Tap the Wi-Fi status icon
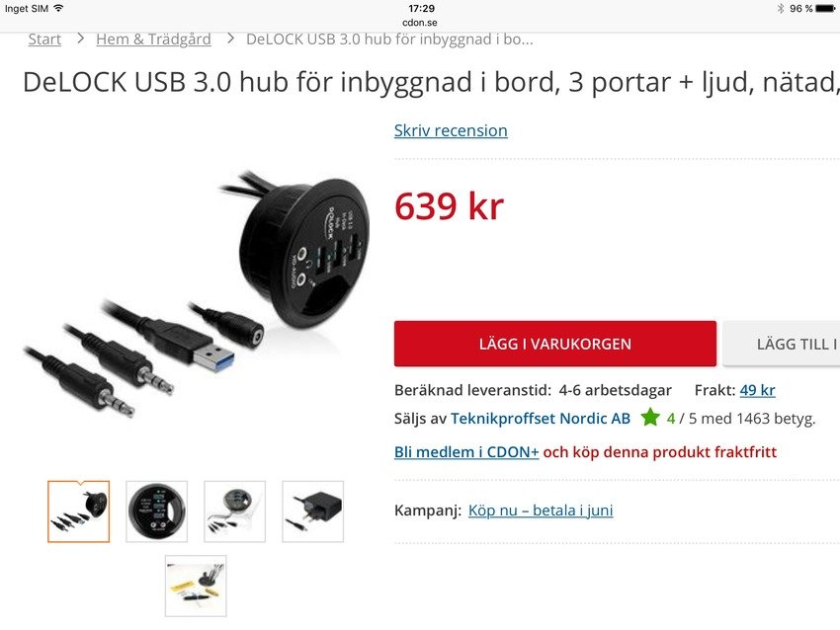This screenshot has width=840, height=630. [58, 8]
